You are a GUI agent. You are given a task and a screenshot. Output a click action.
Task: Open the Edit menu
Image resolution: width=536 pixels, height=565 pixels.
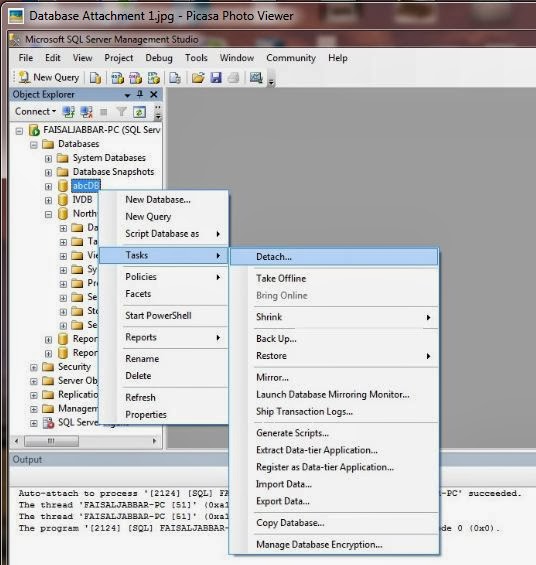click(53, 58)
